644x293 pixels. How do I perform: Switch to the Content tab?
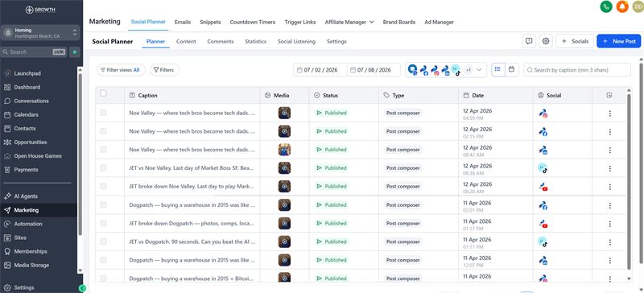186,42
